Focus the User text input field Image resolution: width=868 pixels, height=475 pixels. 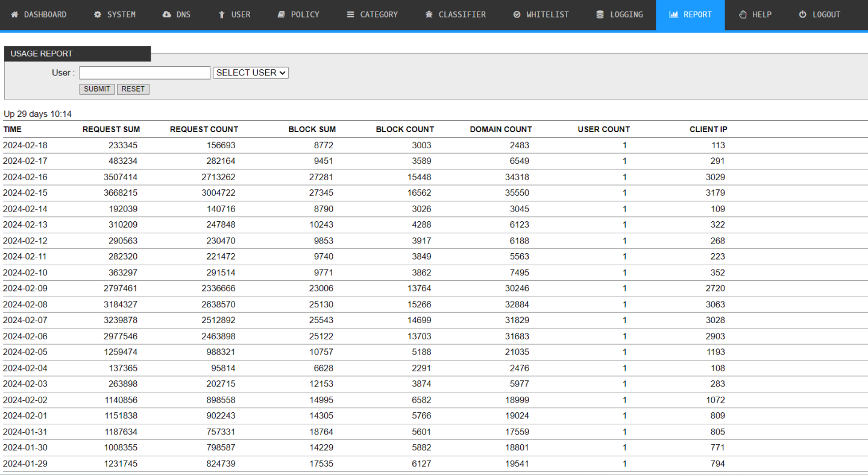145,73
